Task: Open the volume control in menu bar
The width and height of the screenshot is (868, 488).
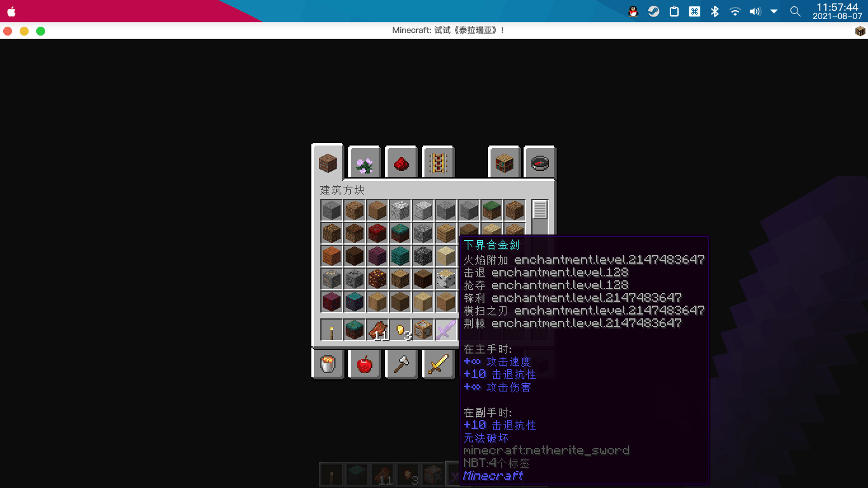Action: point(755,11)
